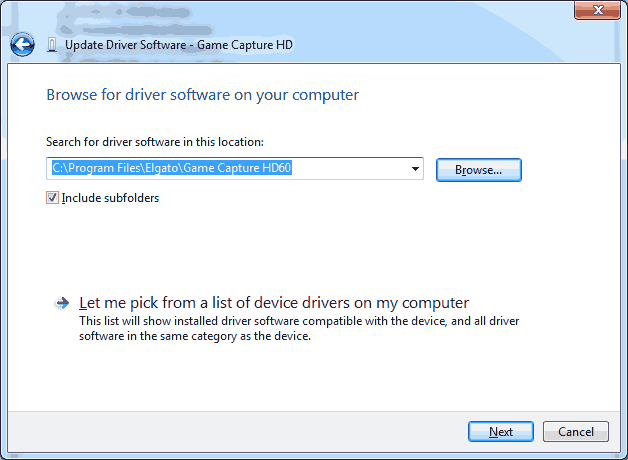Screen dimensions: 628x460
Task: Click the Search for driver software label
Action: 155,142
